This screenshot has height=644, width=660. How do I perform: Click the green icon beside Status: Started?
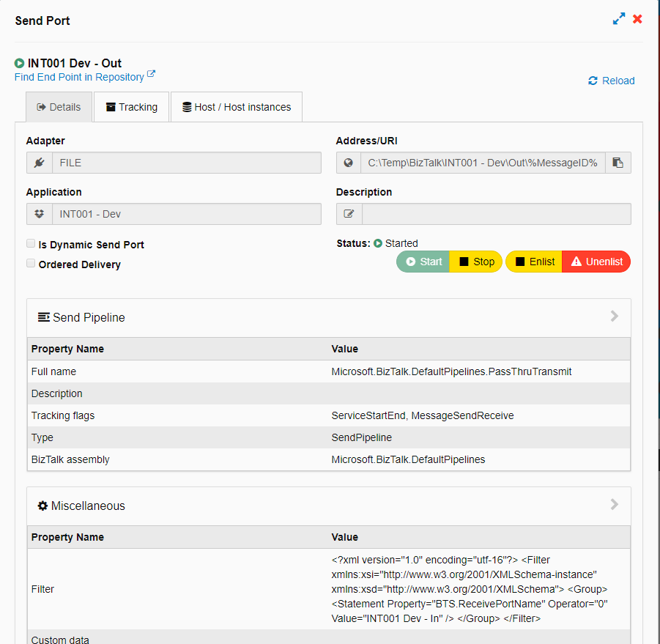tap(378, 243)
